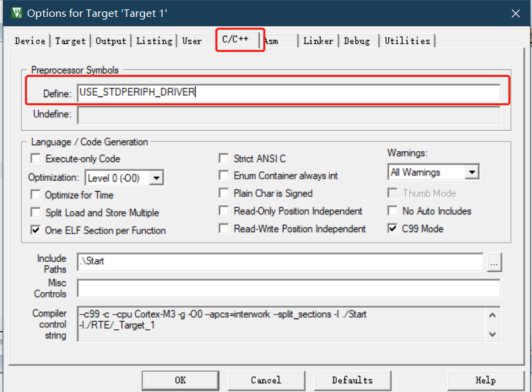
Task: Open the Output tab
Action: pos(111,41)
